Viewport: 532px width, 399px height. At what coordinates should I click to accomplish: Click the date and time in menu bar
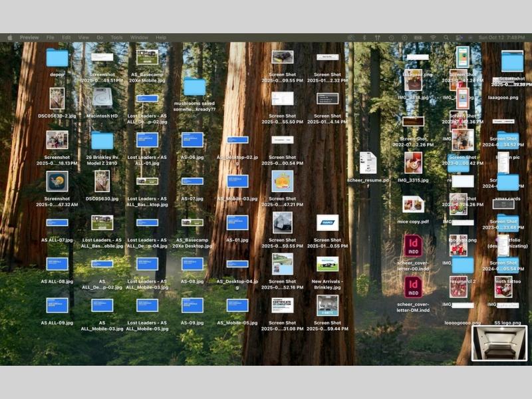[501, 38]
